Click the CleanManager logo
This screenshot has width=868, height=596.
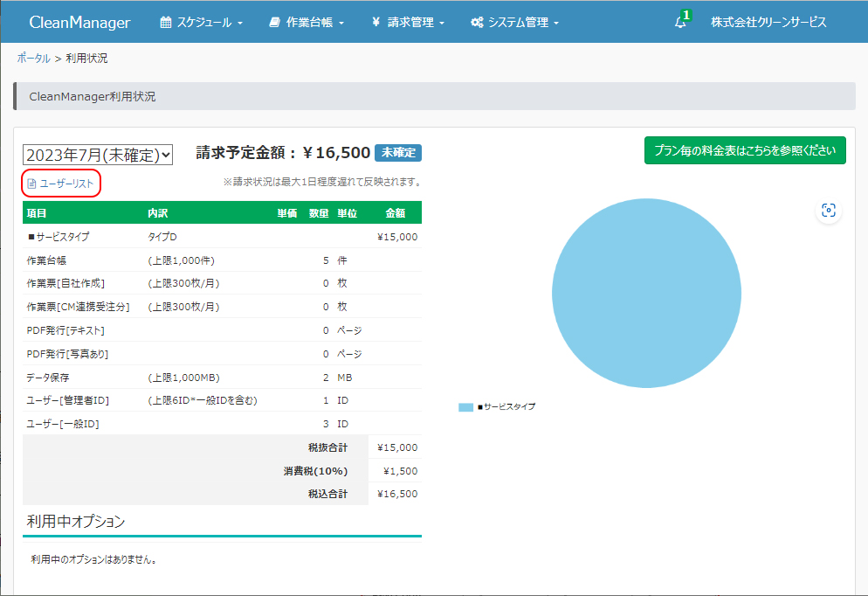[79, 23]
